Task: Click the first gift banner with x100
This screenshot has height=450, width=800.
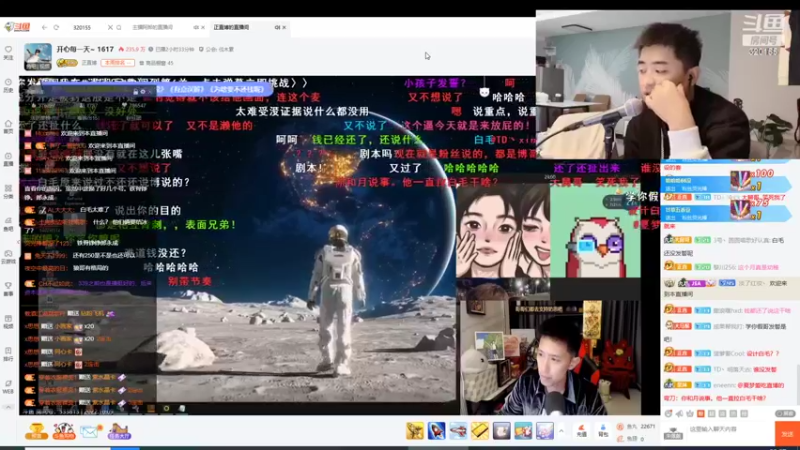Action: 726,182
